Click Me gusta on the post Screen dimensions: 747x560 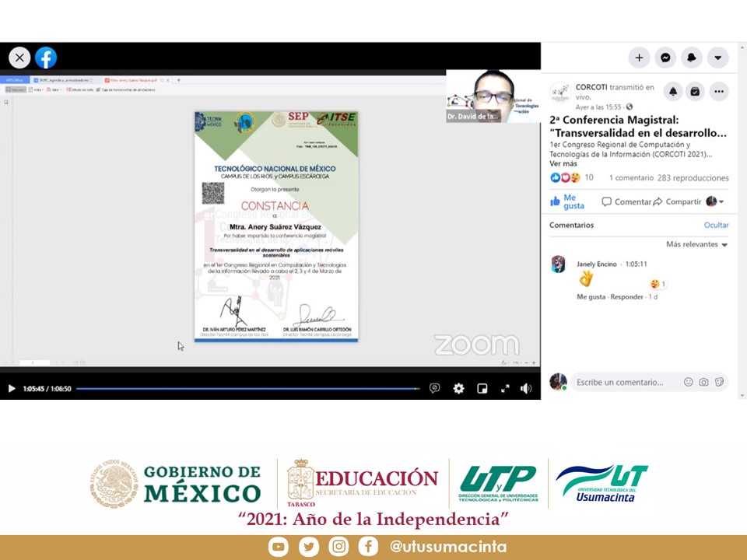[x=568, y=201]
